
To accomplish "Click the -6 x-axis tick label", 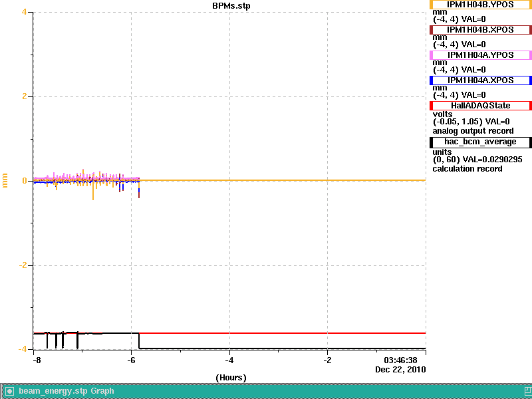I will pos(131,360).
